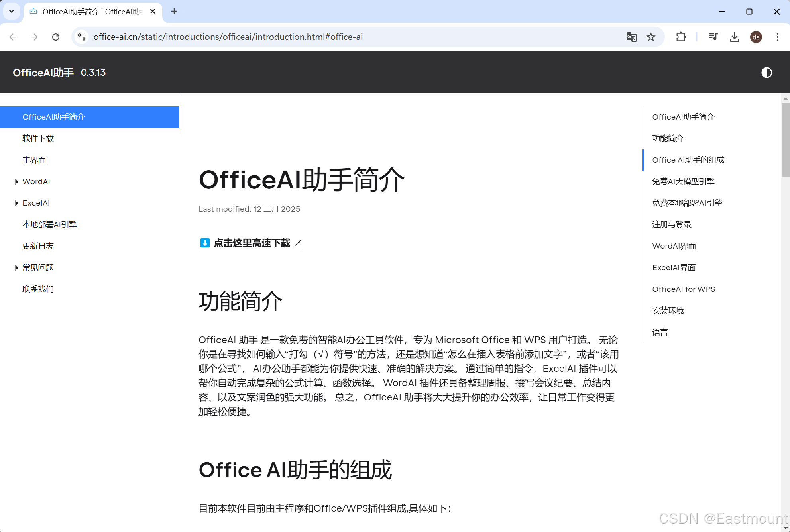Open Chrome three-dot menu
790x532 pixels.
(x=777, y=37)
